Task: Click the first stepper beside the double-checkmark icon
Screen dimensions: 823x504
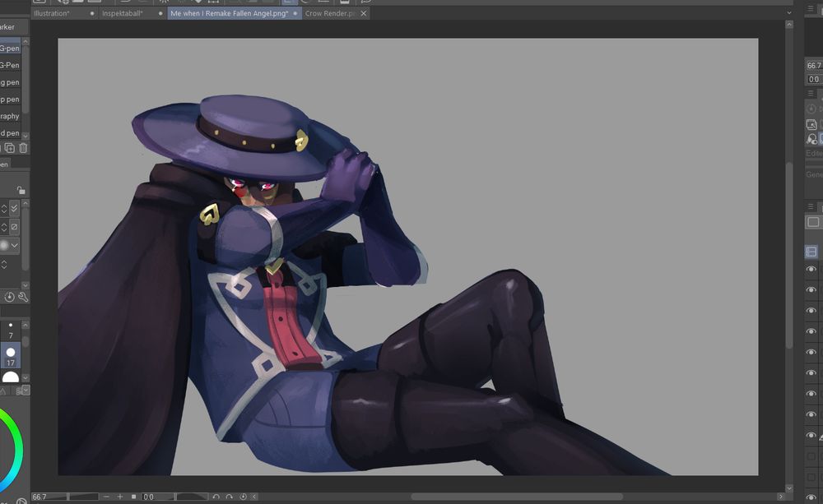Action: click(4, 209)
